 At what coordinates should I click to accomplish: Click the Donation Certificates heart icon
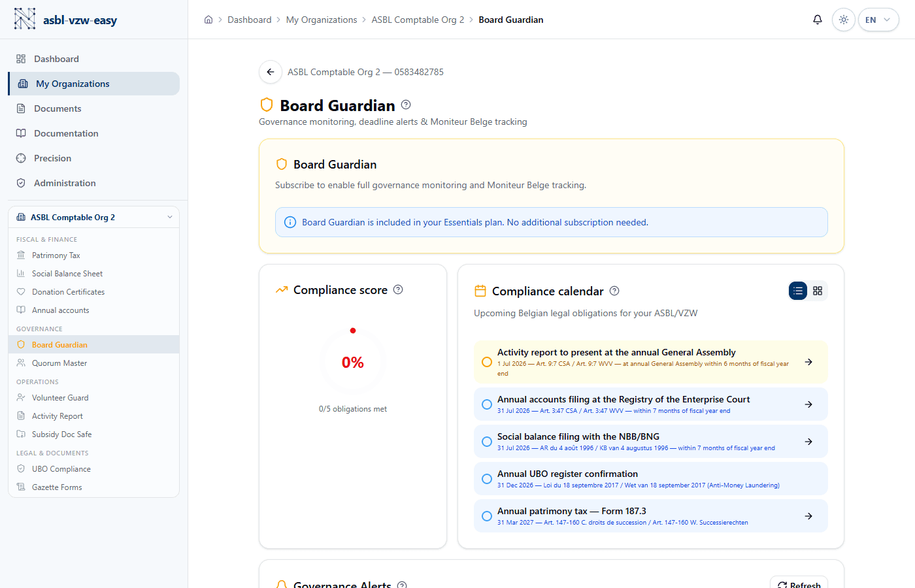coord(21,292)
